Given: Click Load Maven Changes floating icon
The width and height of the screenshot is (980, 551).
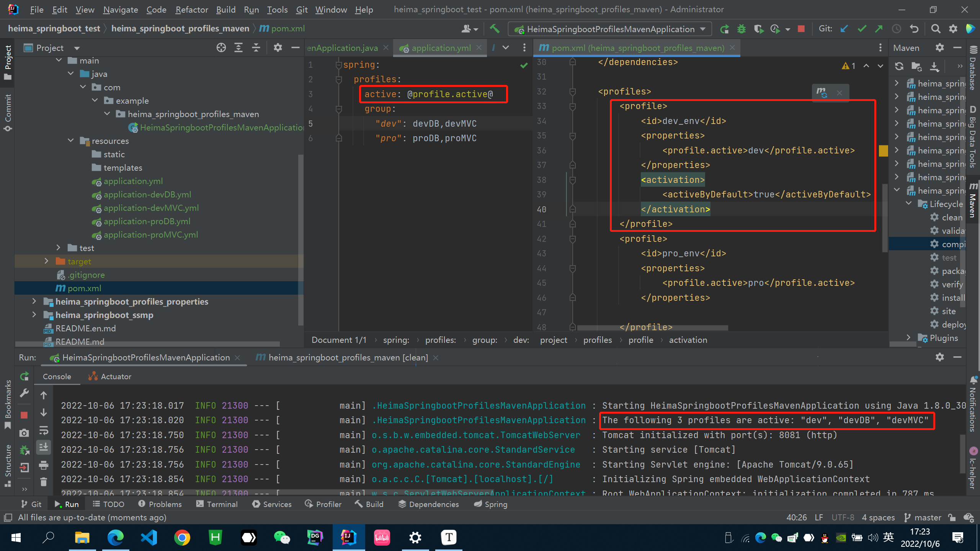Looking at the screenshot, I should [822, 93].
